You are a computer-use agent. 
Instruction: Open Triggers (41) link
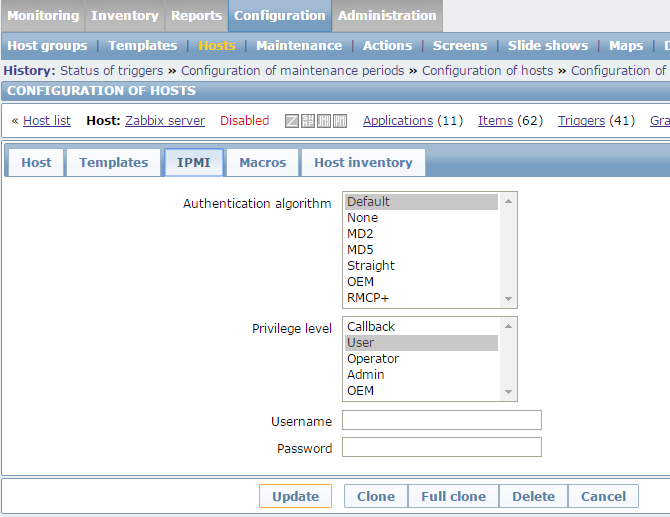[x=581, y=121]
